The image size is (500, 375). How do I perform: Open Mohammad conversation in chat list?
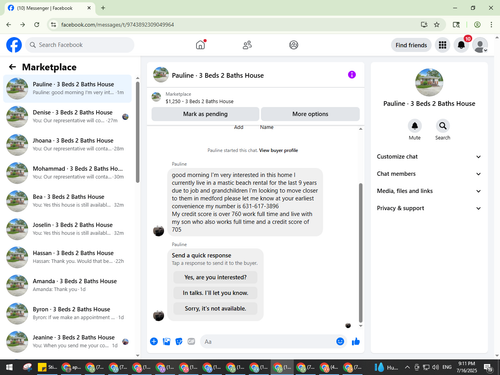pyautogui.click(x=67, y=173)
